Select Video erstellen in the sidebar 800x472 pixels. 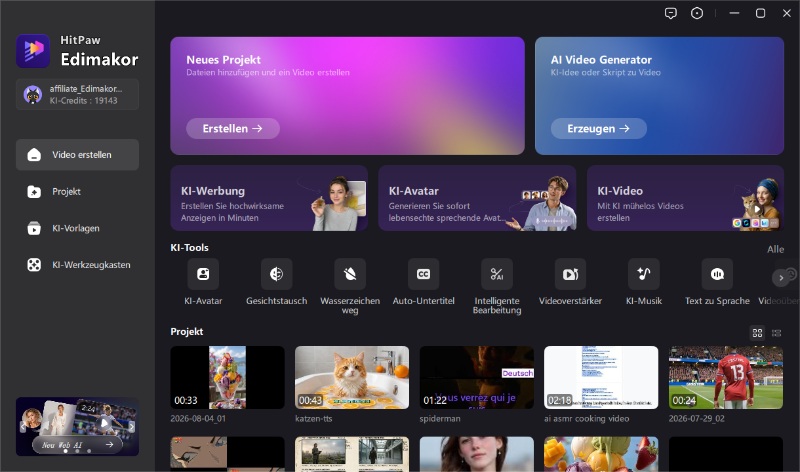coord(77,155)
